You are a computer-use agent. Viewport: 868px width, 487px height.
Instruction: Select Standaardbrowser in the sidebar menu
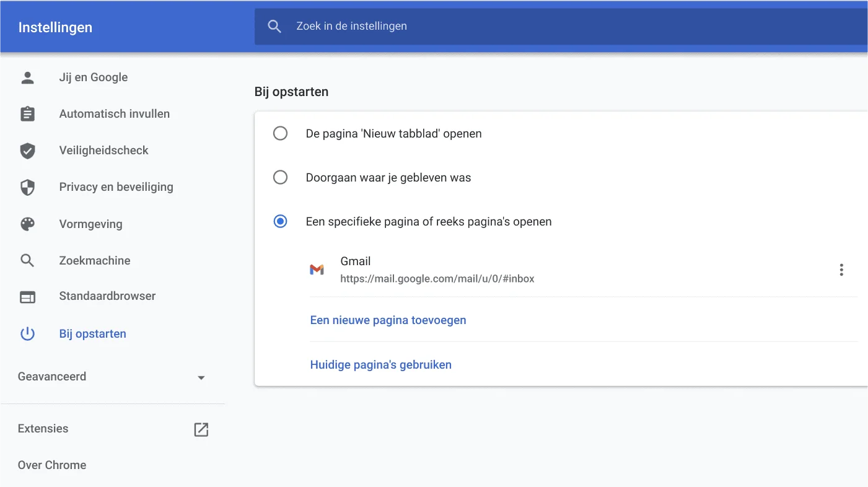107,297
